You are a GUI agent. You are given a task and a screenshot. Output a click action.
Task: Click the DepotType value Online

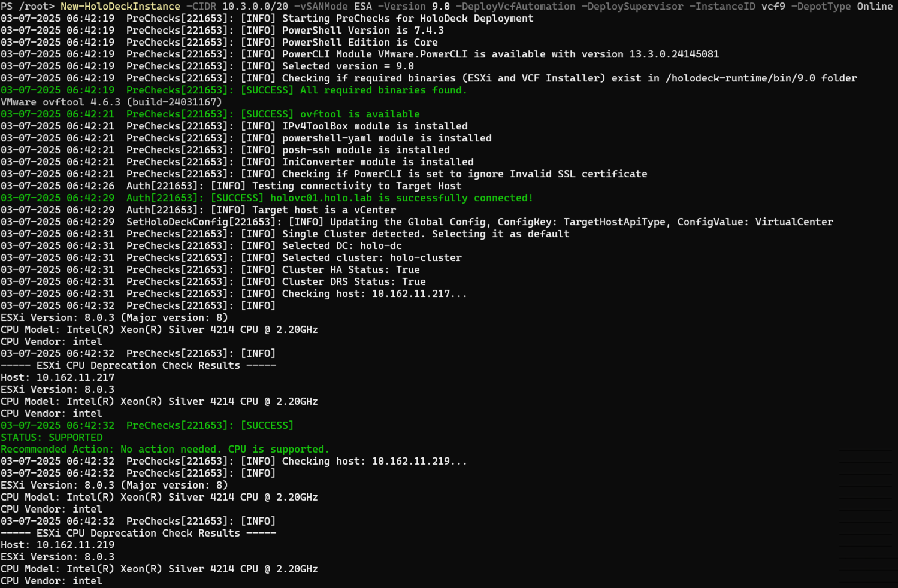click(875, 7)
